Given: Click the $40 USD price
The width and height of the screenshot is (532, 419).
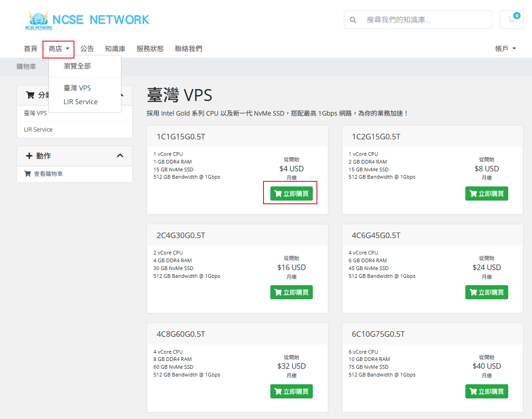Looking at the screenshot, I should coord(486,366).
